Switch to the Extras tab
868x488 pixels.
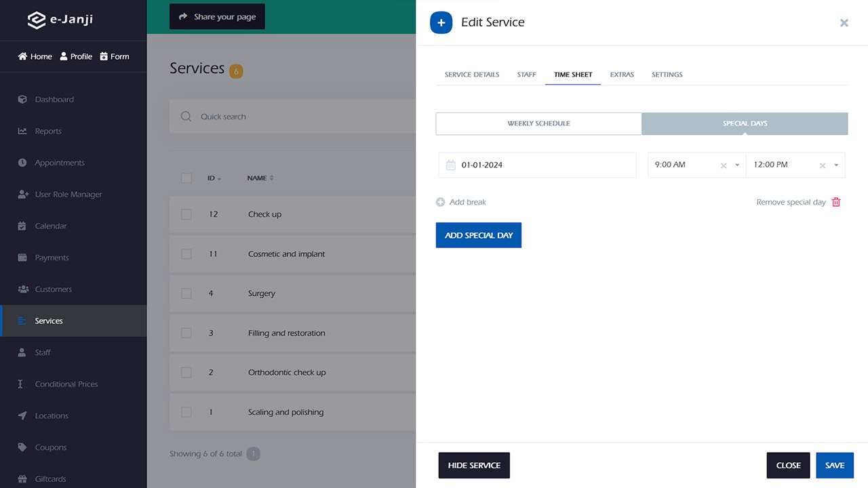coord(622,75)
